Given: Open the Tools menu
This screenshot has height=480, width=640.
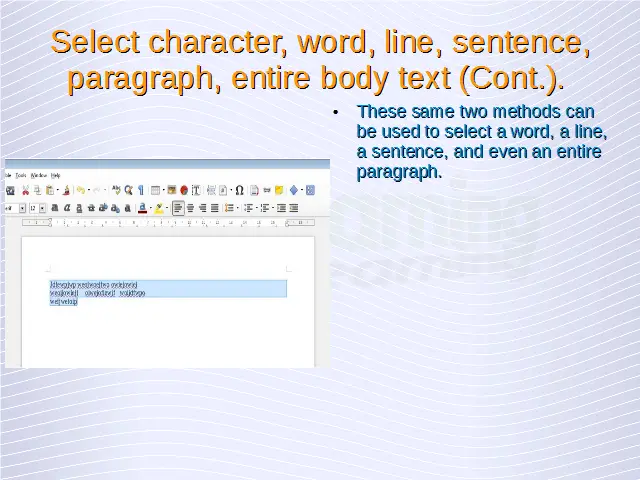Looking at the screenshot, I should coord(20,175).
